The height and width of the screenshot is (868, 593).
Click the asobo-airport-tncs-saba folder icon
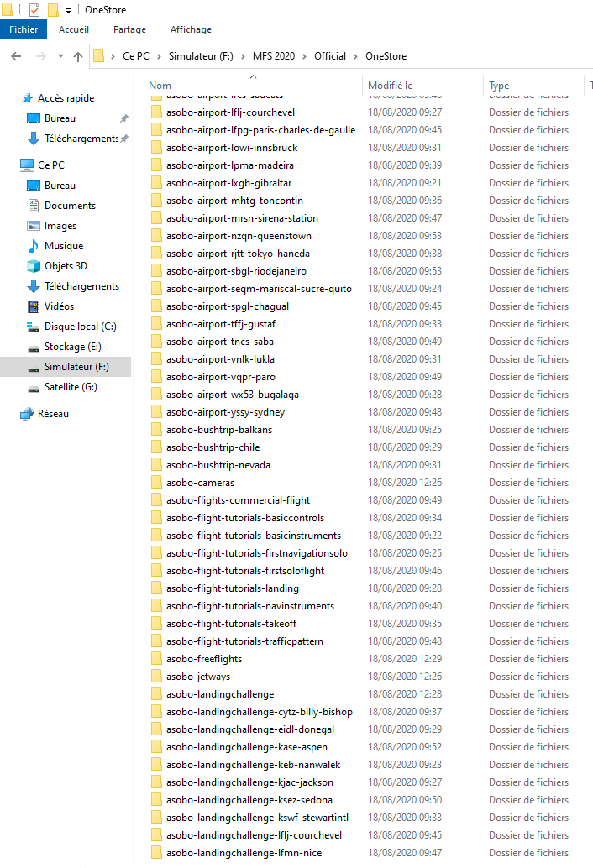tap(157, 342)
